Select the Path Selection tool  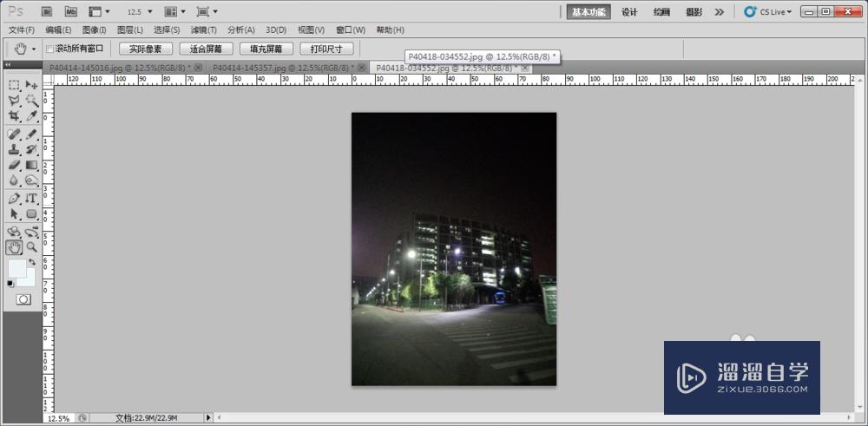click(x=15, y=213)
